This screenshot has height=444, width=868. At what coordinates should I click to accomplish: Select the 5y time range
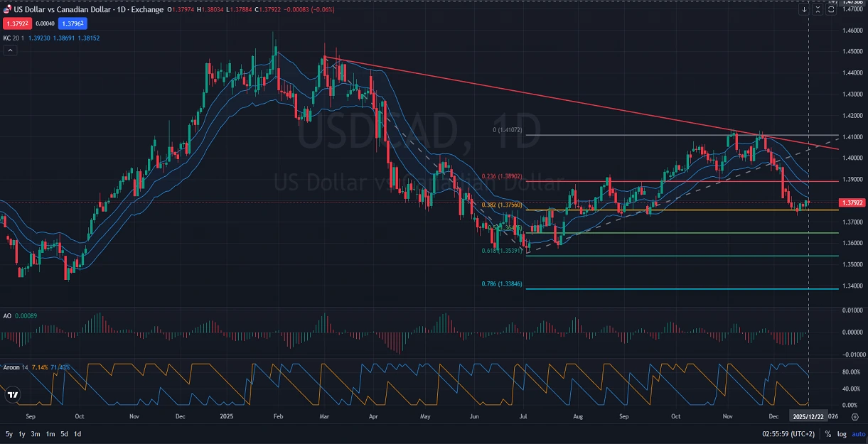[x=9, y=433]
